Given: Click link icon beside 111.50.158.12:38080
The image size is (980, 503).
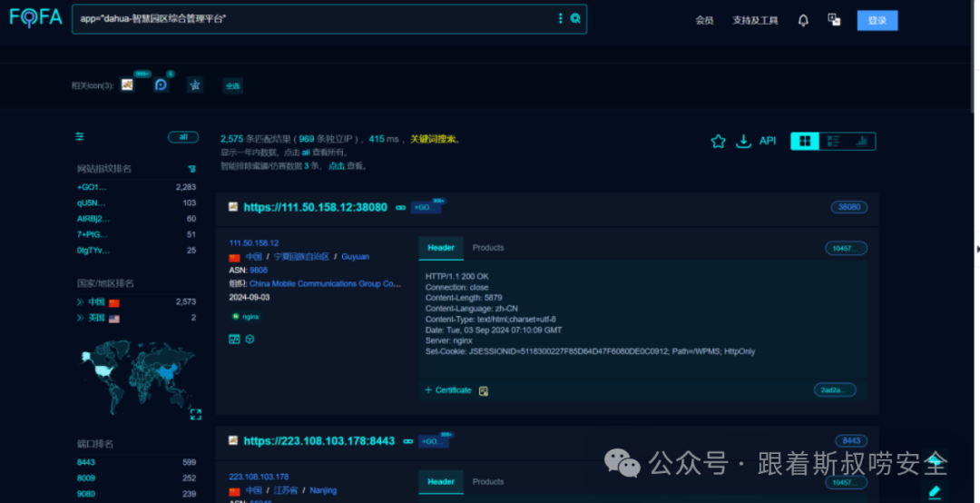Looking at the screenshot, I should (x=401, y=208).
